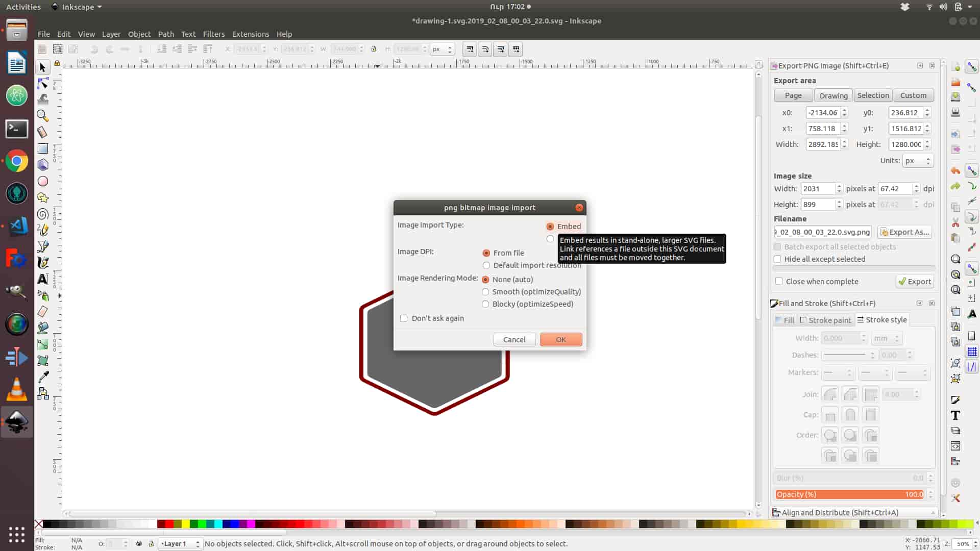Pick the Dropper color tool

click(43, 377)
